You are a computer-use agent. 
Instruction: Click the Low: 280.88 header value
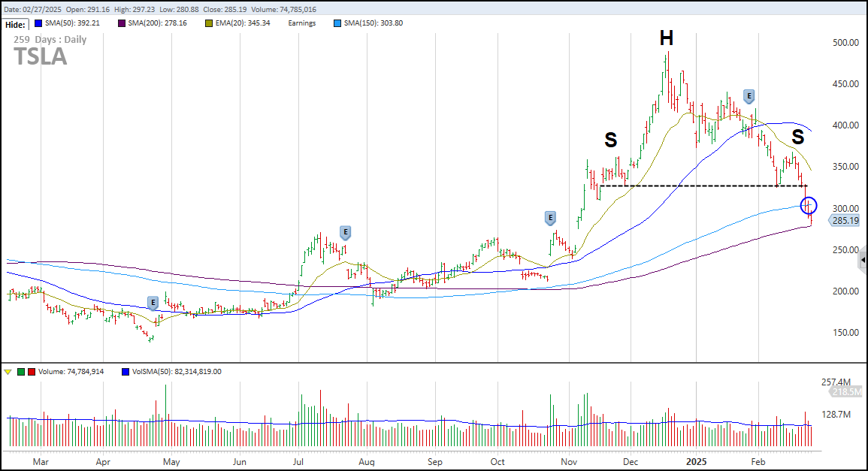[x=180, y=10]
